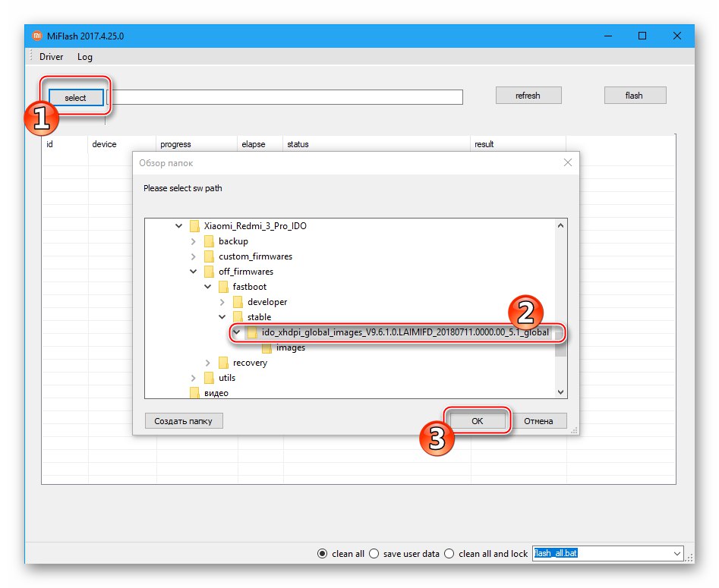Select the clean all radio option

coord(323,554)
